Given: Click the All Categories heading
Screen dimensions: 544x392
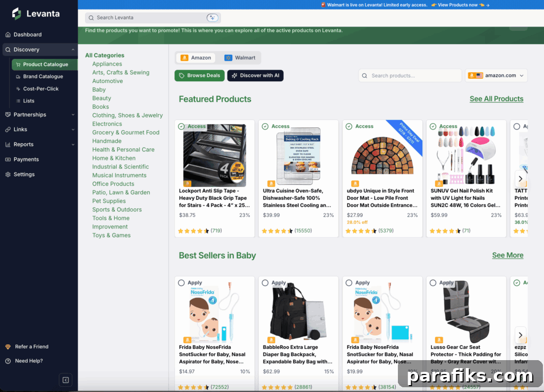Looking at the screenshot, I should tap(105, 55).
